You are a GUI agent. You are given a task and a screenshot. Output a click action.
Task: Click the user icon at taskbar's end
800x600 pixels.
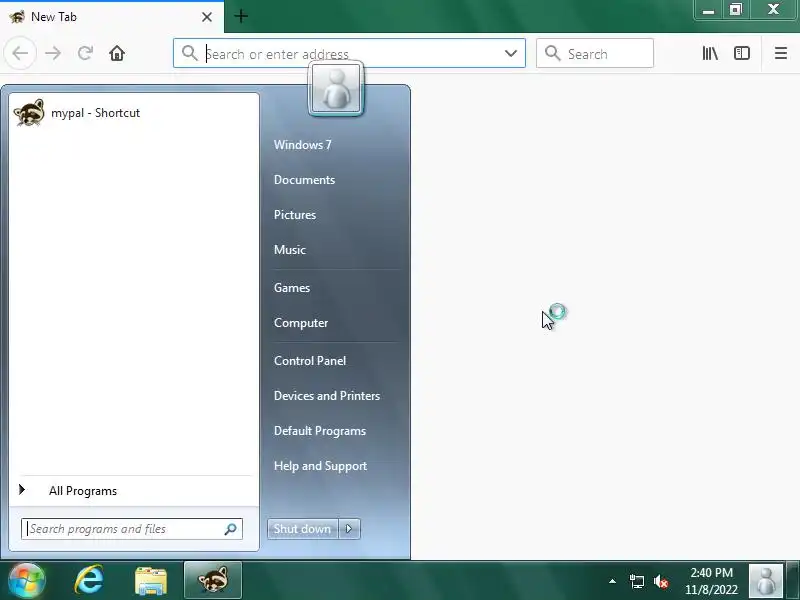(765, 581)
